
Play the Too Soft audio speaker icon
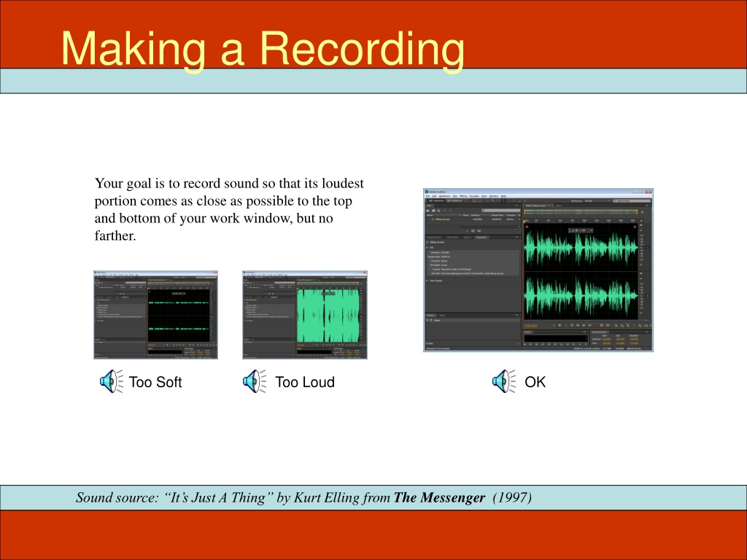(112, 381)
